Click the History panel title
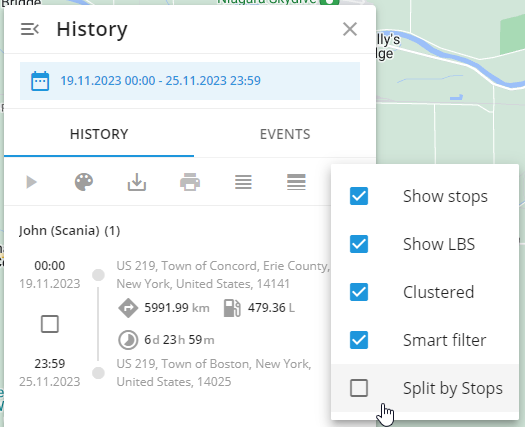This screenshot has height=427, width=525. (x=92, y=29)
